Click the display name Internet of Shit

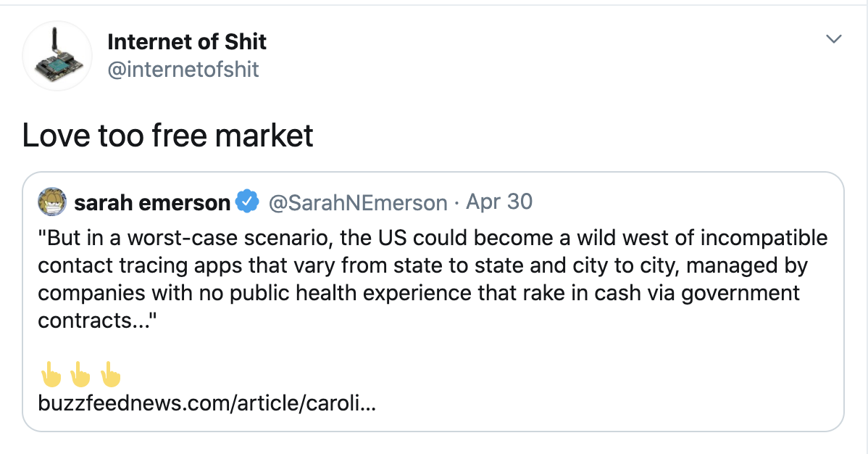pyautogui.click(x=187, y=41)
